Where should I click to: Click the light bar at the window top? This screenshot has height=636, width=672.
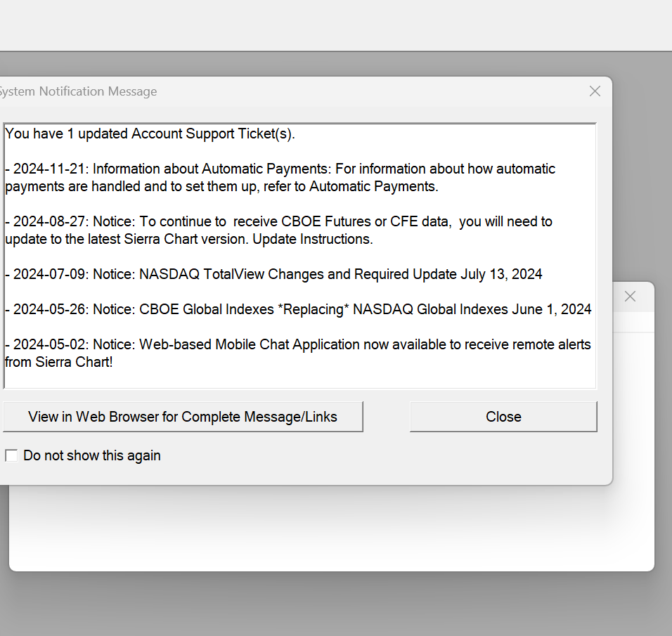coord(336,25)
